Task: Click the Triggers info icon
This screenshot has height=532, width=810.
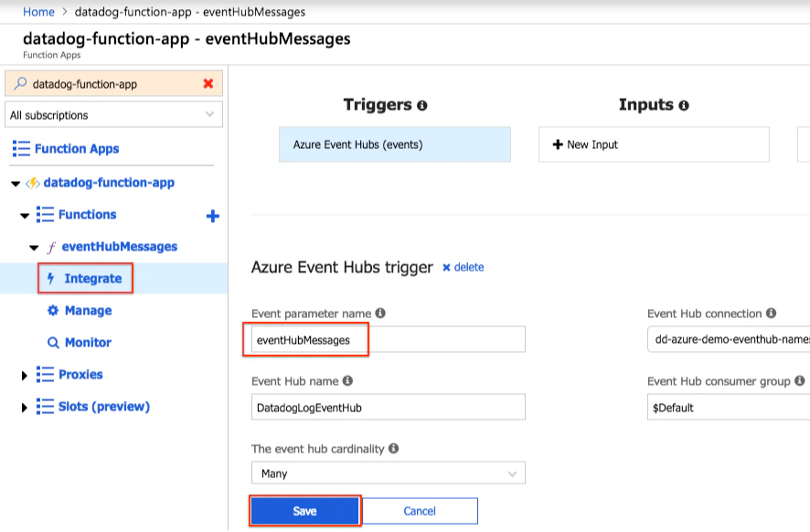Action: tap(422, 105)
